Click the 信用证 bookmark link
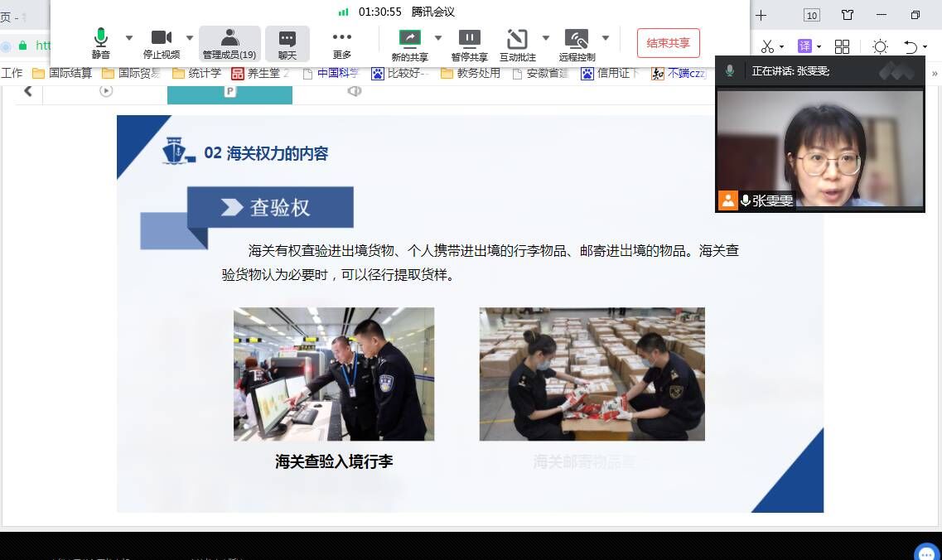Screen dimensions: 942x560 [x=611, y=73]
